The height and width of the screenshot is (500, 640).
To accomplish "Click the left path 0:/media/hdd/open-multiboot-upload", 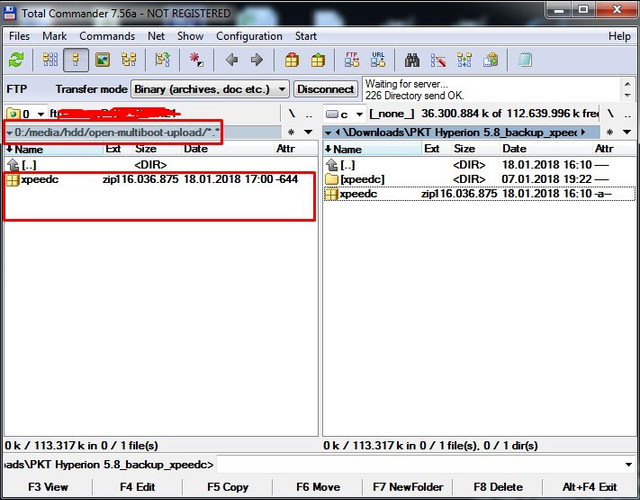I will tap(118, 132).
